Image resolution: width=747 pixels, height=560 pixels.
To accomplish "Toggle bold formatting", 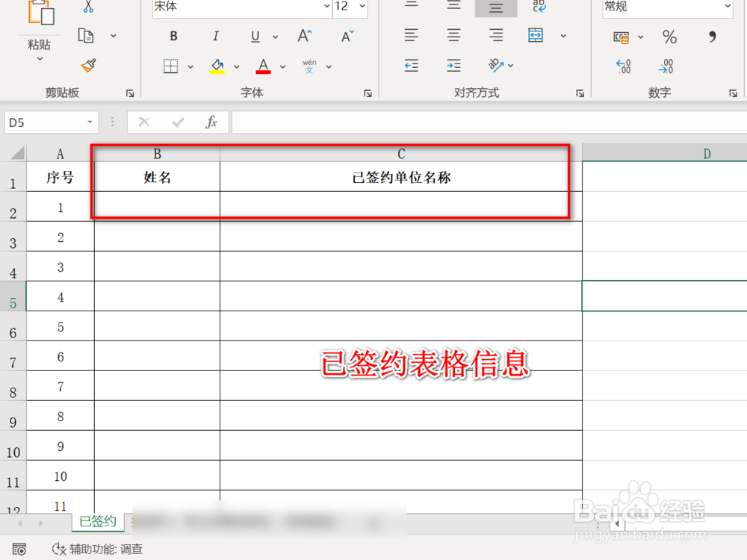I will tap(173, 35).
